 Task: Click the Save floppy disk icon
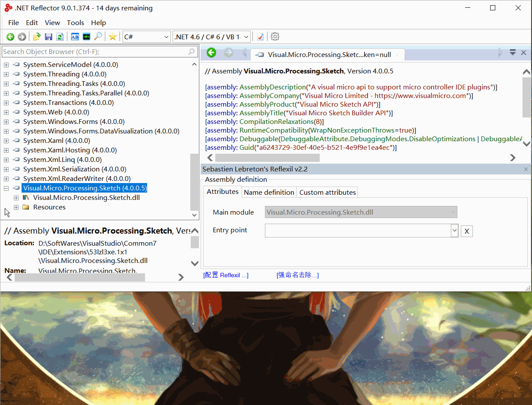pos(49,37)
